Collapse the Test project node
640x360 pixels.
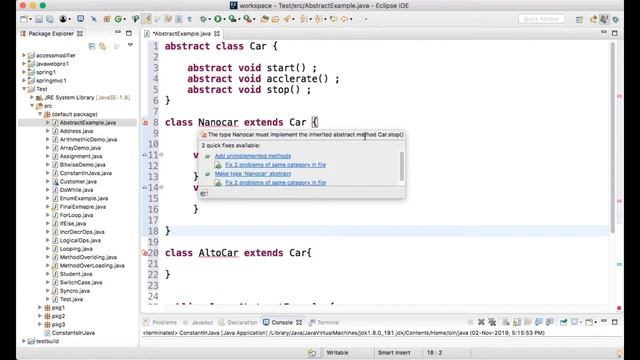pyautogui.click(x=24, y=89)
